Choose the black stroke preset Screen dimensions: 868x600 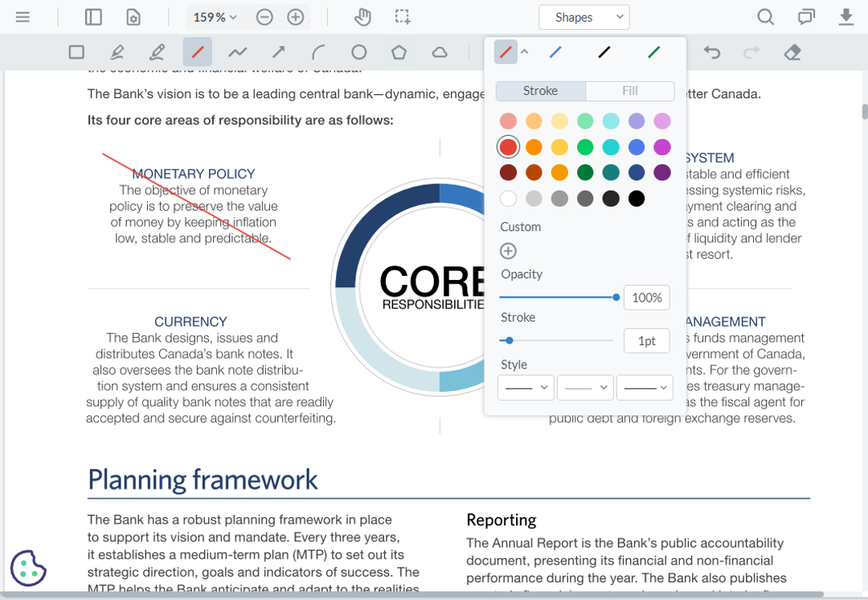(605, 51)
